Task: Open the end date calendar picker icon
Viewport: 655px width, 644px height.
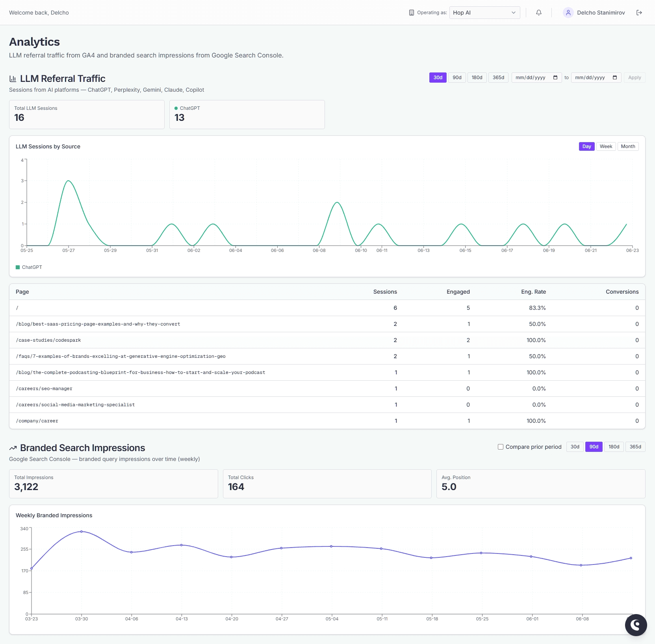Action: 615,78
